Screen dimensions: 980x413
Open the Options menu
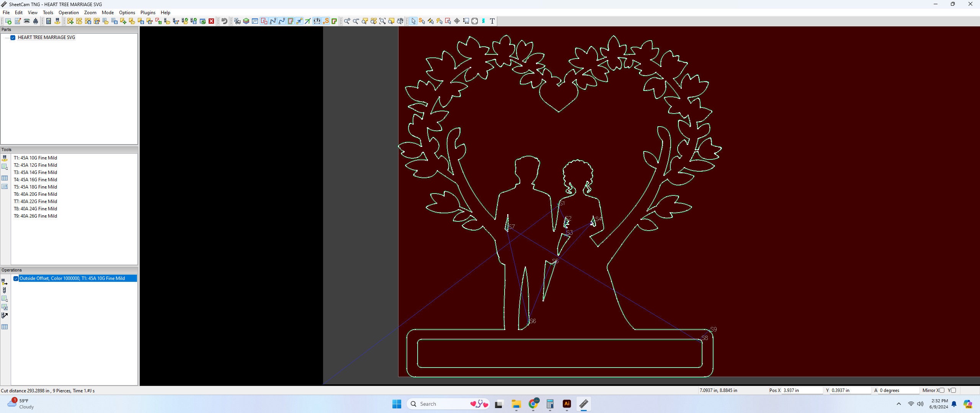(x=127, y=12)
